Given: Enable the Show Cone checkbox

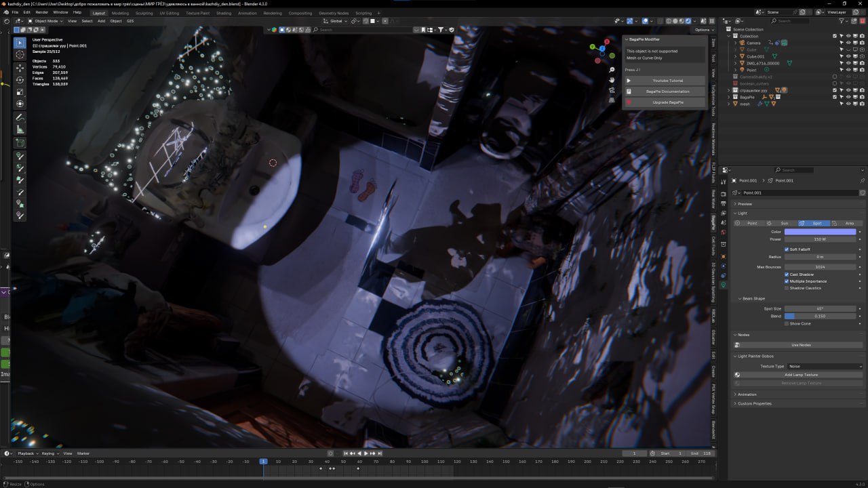Looking at the screenshot, I should 787,323.
